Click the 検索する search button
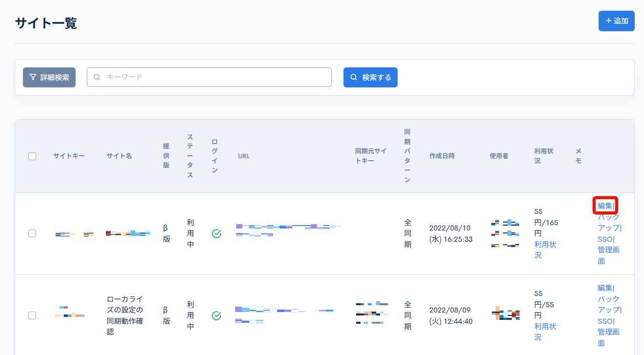The width and height of the screenshot is (644, 355). tap(370, 77)
